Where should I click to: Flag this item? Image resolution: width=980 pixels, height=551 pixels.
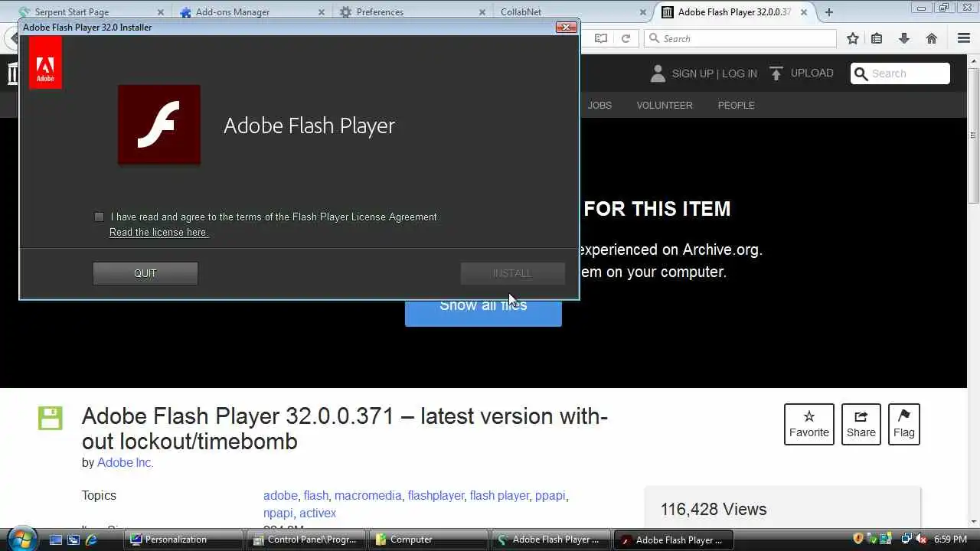pyautogui.click(x=904, y=424)
